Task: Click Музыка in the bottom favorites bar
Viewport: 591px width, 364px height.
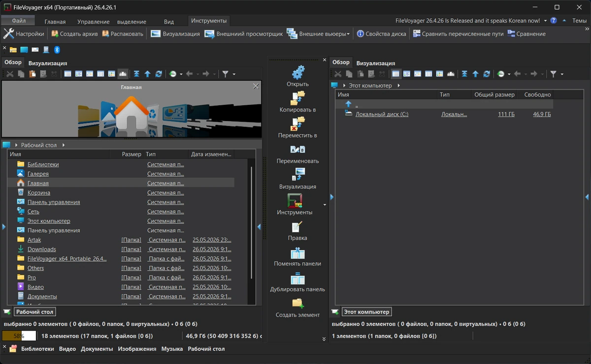Action: click(172, 349)
